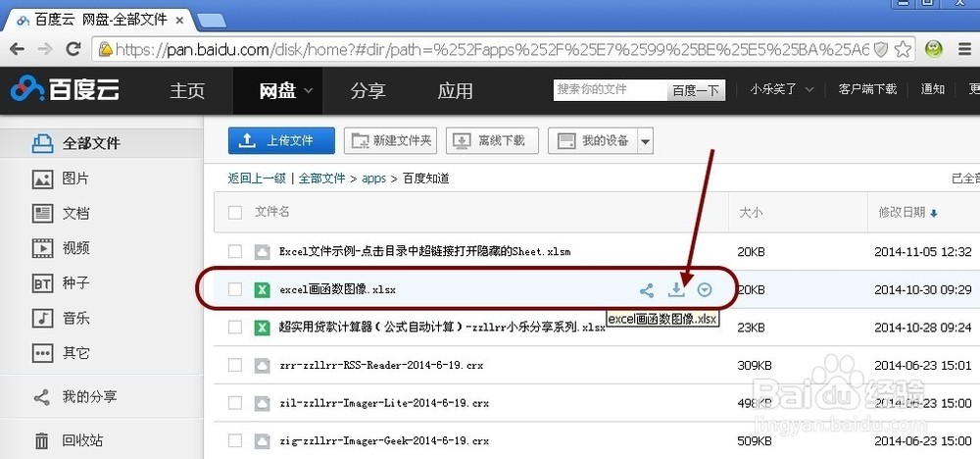This screenshot has height=459, width=980.
Task: Click file name Excel文件示例 xlsm
Action: pos(425,252)
